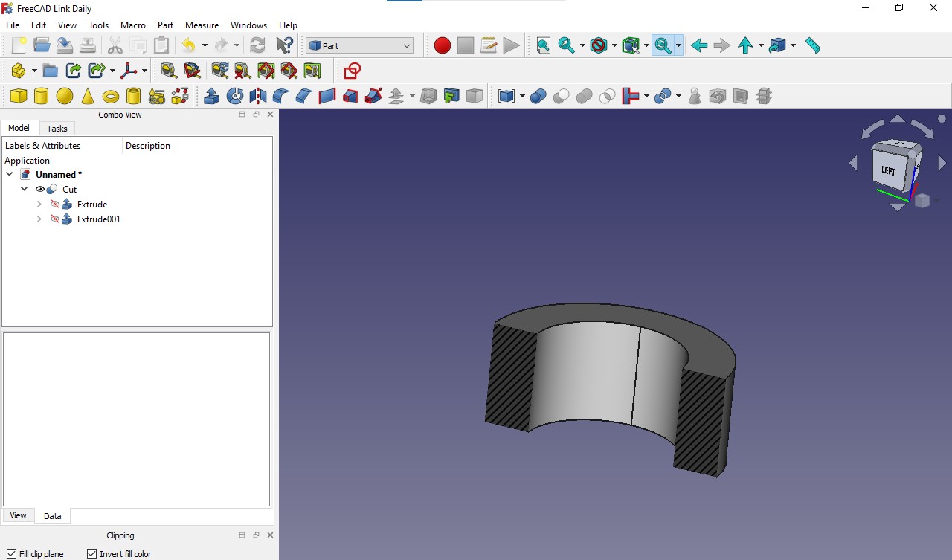The width and height of the screenshot is (952, 560).
Task: Collapse the Unnamed document node
Action: coord(10,174)
